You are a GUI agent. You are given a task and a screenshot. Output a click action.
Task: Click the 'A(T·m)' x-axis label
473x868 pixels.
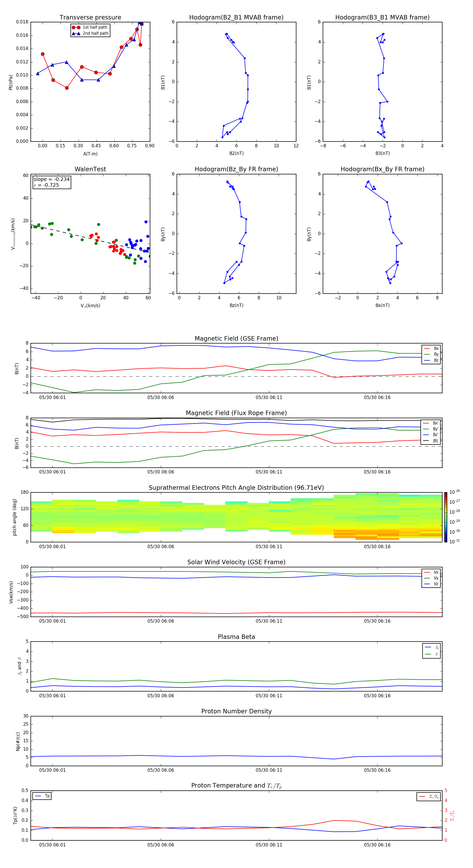(90, 154)
